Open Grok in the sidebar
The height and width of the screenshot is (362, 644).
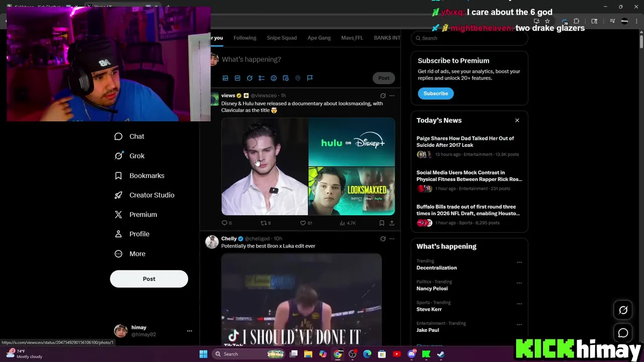pyautogui.click(x=129, y=156)
